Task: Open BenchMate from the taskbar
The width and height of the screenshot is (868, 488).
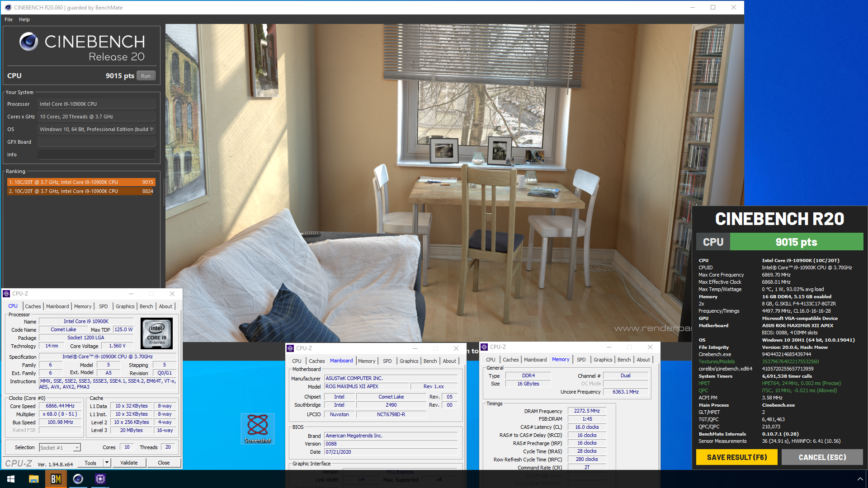Action: point(56,479)
